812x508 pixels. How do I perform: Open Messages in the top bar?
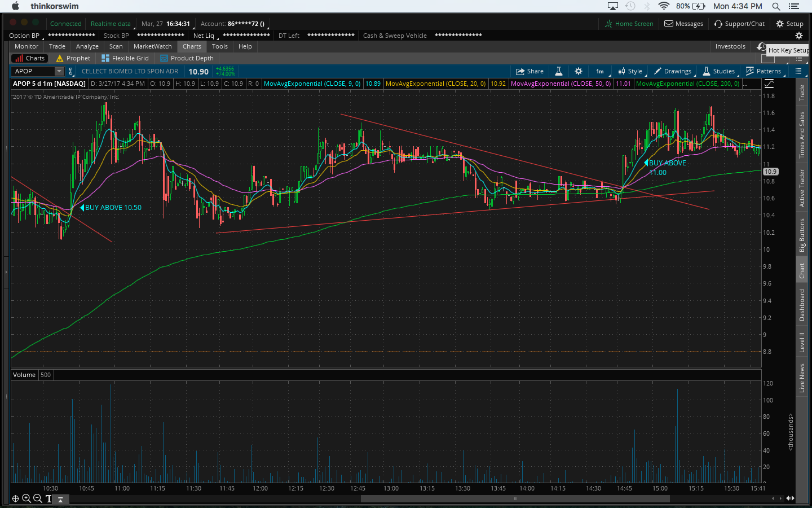point(683,24)
